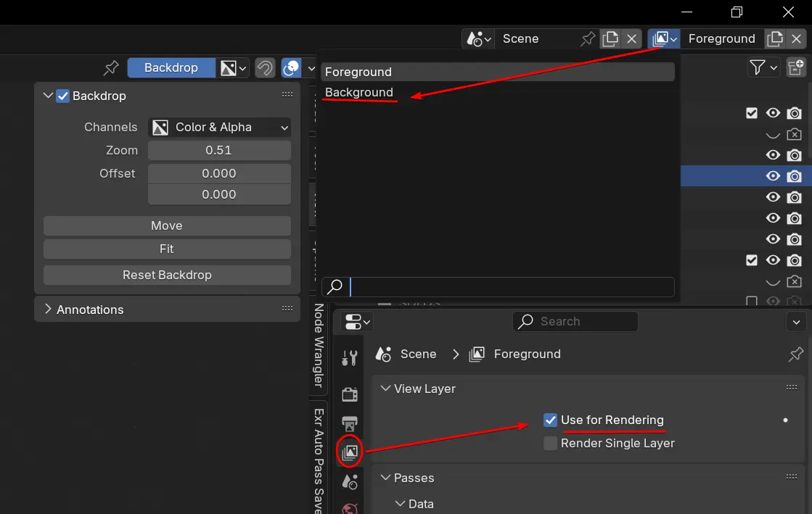Image resolution: width=812 pixels, height=514 pixels.
Task: Open the Scene properties tab icon
Action: 349,481
